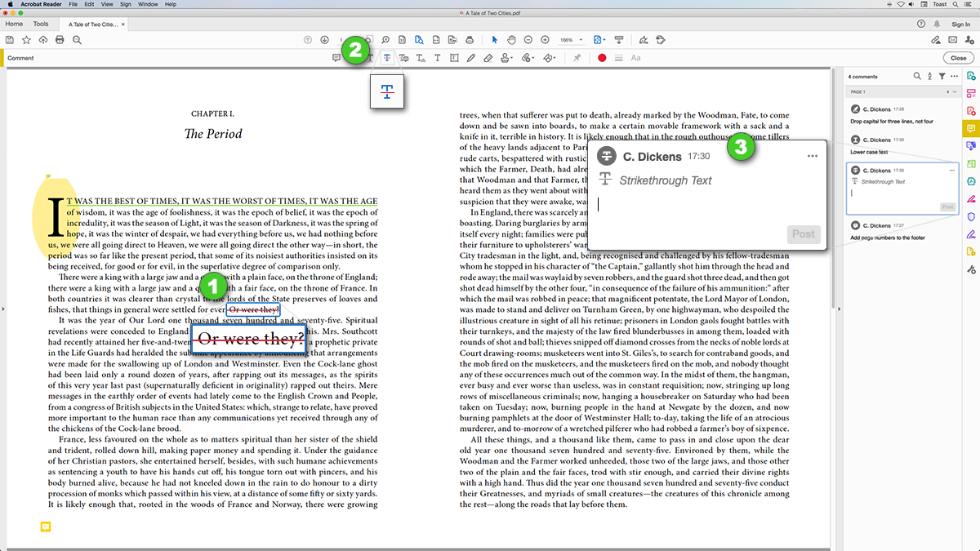
Task: Open the File menu
Action: (73, 4)
